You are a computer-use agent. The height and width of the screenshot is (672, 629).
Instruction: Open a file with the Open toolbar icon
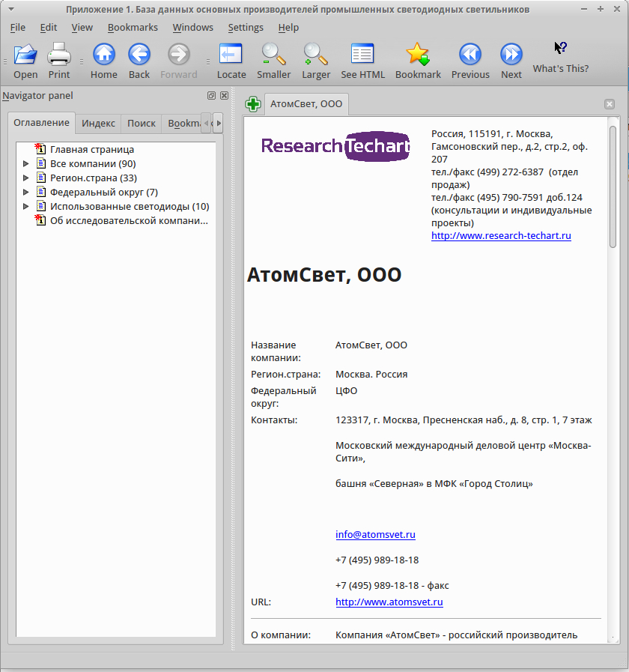tap(25, 61)
